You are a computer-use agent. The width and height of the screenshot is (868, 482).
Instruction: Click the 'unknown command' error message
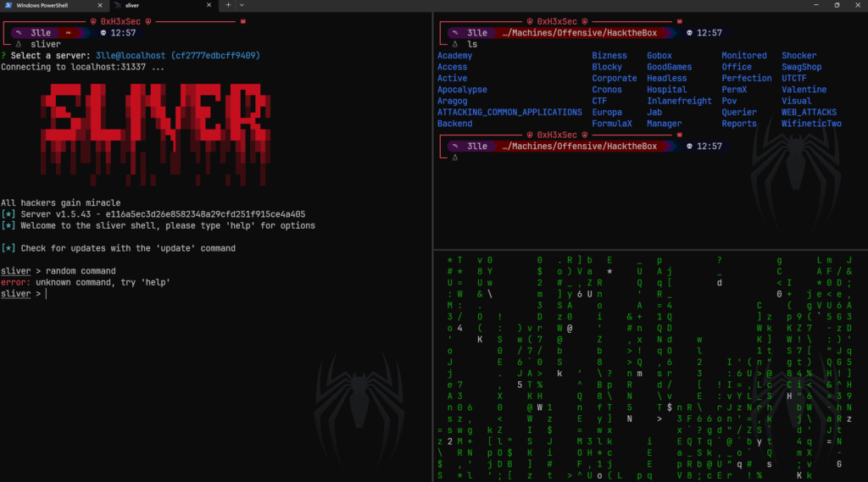tap(103, 282)
